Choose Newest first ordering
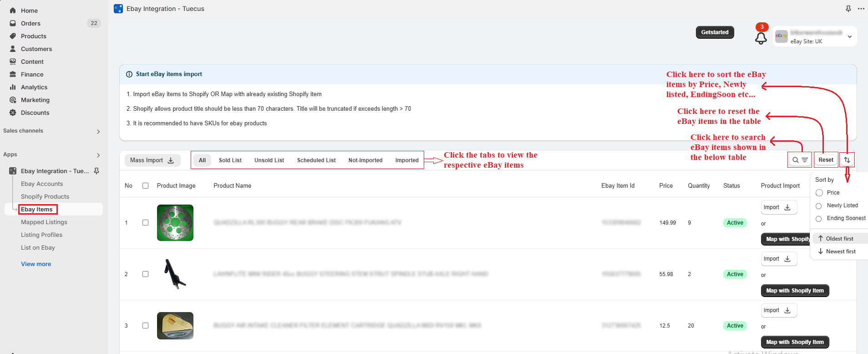The image size is (868, 354). point(841,251)
